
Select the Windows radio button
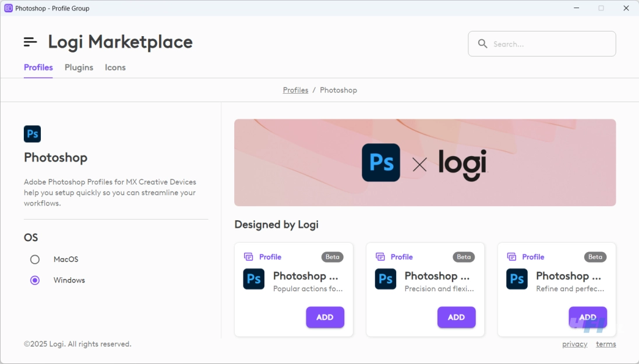pyautogui.click(x=34, y=280)
